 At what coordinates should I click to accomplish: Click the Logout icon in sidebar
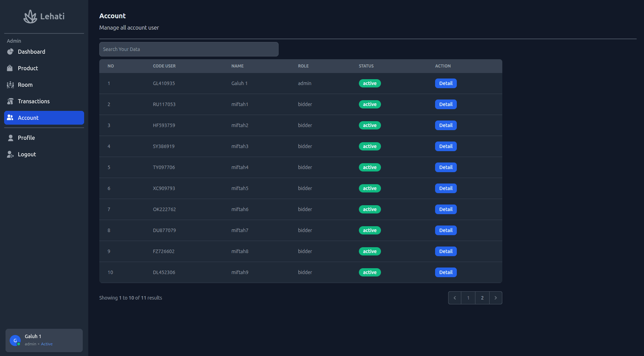coord(10,154)
